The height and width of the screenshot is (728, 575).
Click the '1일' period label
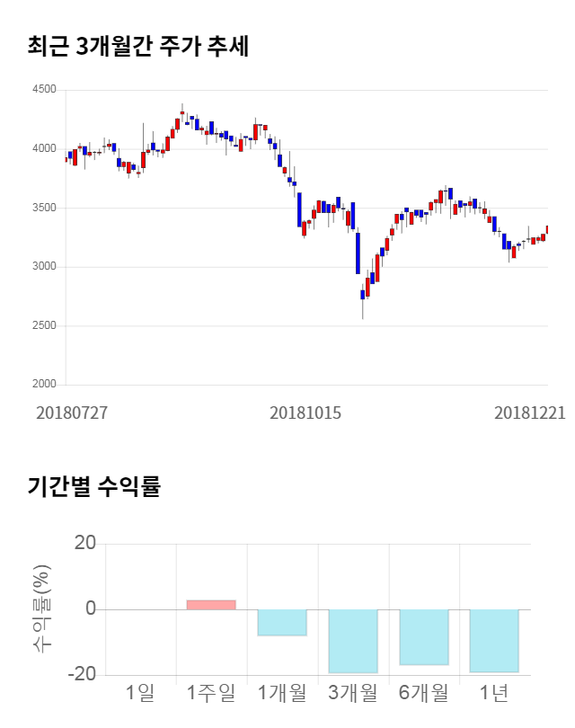[x=140, y=693]
